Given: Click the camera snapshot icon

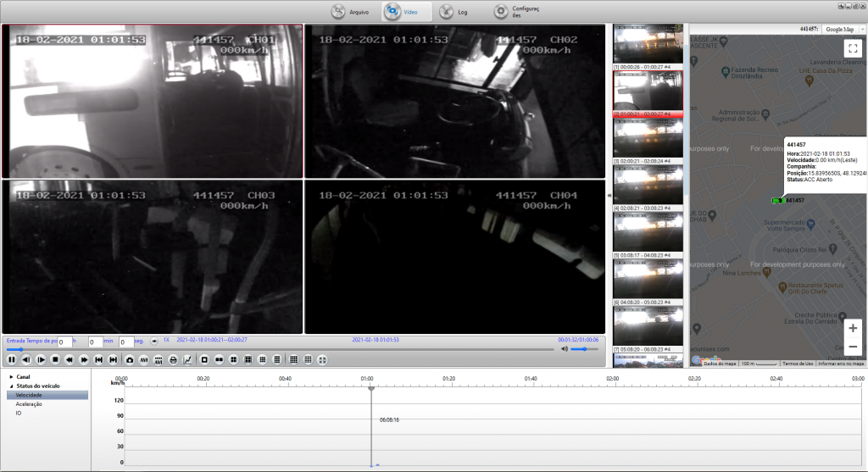Looking at the screenshot, I should pos(130,360).
